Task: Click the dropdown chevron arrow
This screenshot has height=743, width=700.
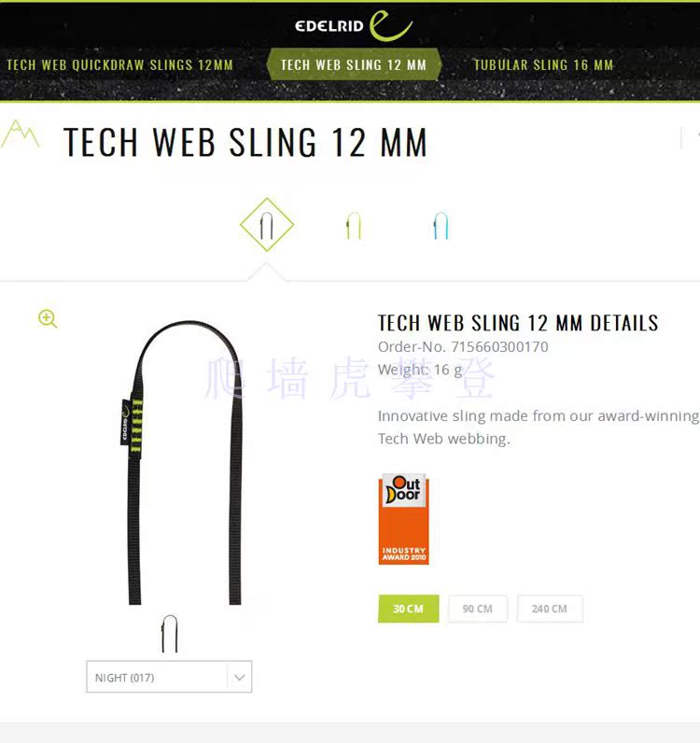Action: point(239,678)
